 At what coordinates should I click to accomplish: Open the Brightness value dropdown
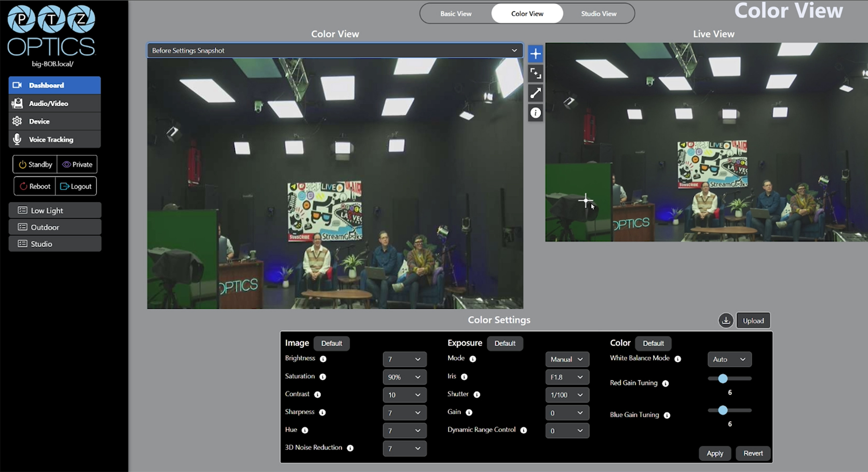(405, 359)
